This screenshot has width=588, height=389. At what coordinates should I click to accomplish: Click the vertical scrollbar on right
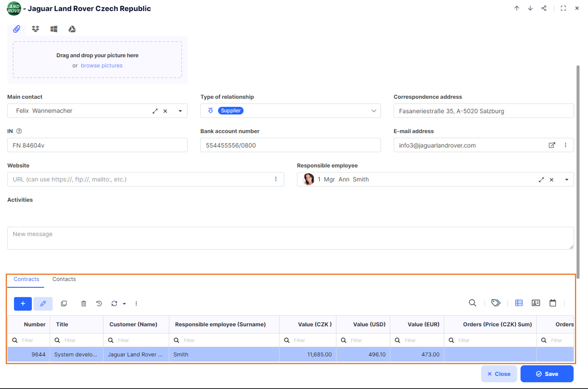tap(578, 172)
